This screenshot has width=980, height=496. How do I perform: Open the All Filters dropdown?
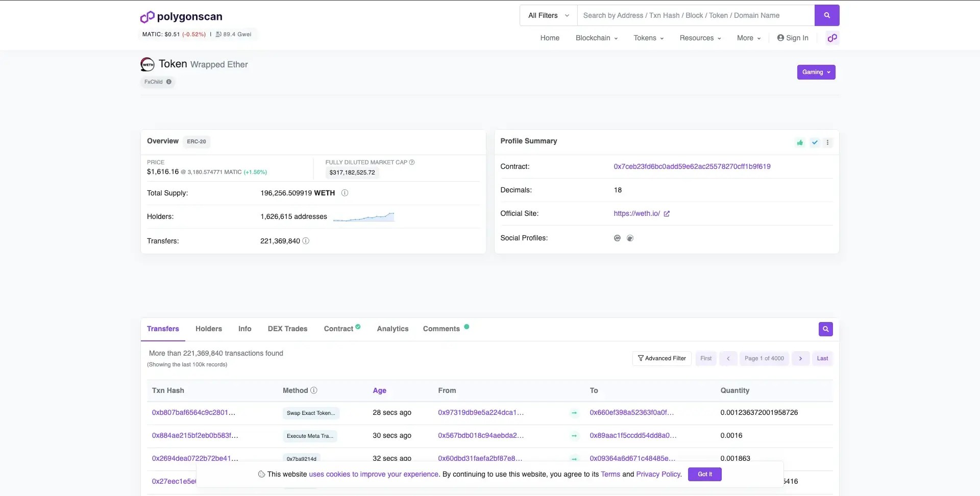tap(549, 15)
